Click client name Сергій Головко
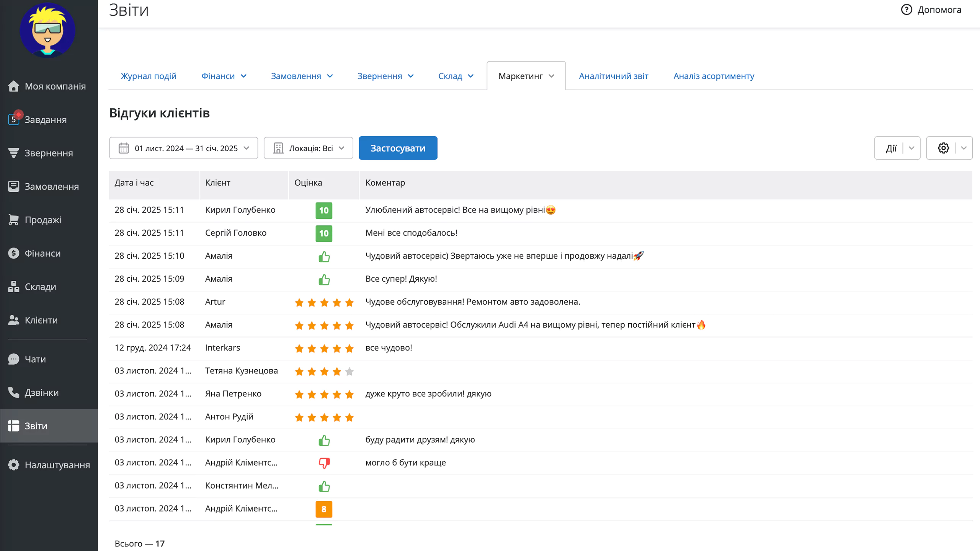Screen dimensions: 980x551 [236, 233]
